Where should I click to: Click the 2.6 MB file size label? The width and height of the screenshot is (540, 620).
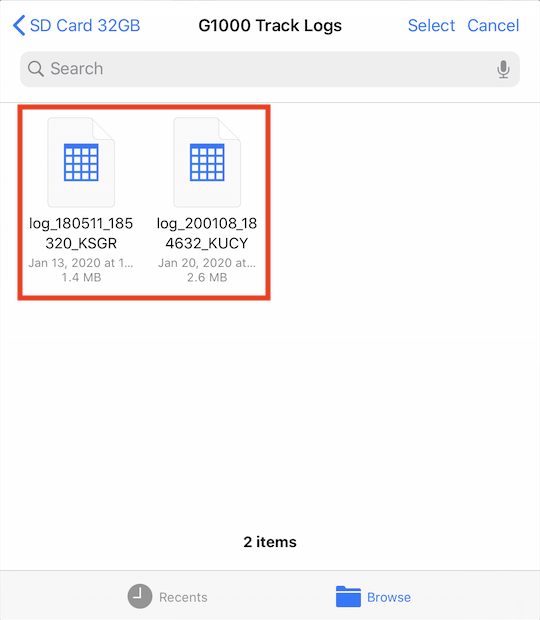coord(207,278)
